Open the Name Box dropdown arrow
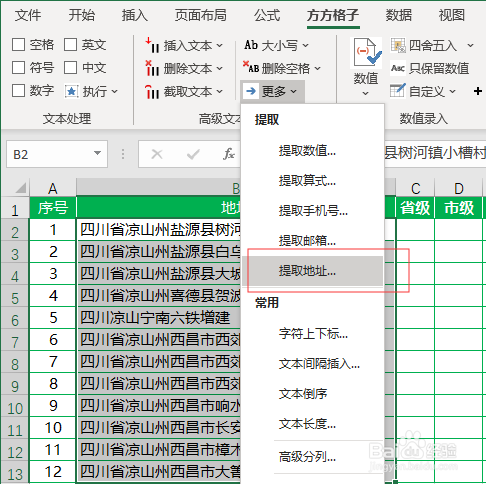 97,153
